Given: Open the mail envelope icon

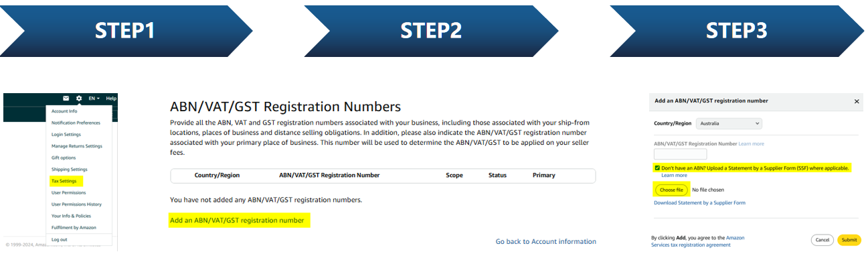Looking at the screenshot, I should [x=66, y=99].
